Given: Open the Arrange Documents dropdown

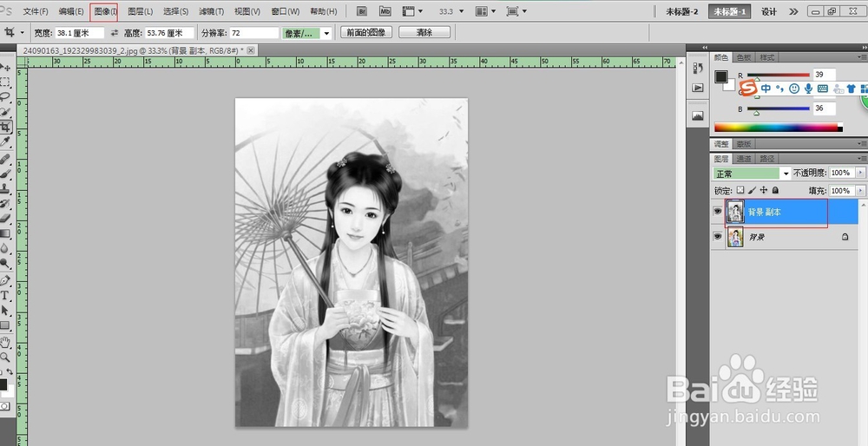Looking at the screenshot, I should [485, 11].
